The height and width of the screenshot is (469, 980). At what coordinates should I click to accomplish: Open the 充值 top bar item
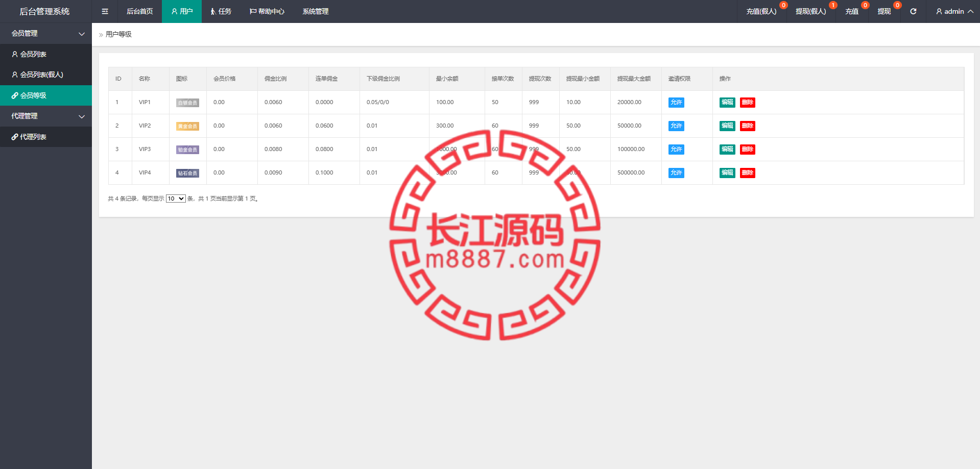852,11
